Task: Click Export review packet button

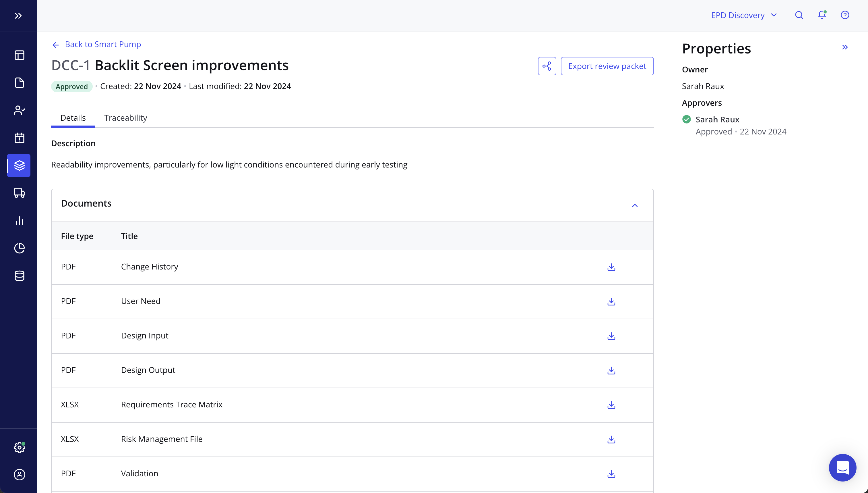Action: coord(607,66)
